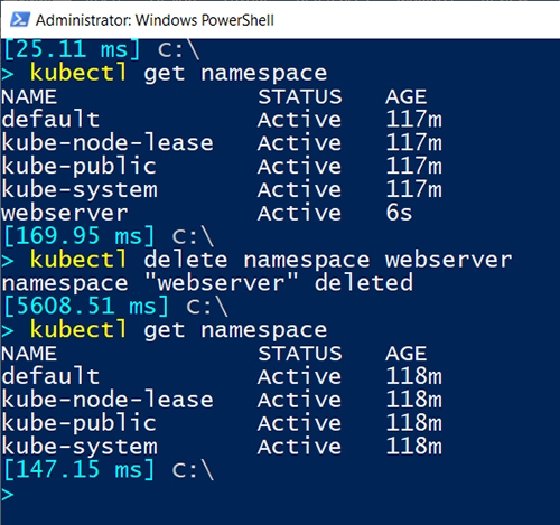This screenshot has width=560, height=525.
Task: Click the 'namespace "webserver" deleted' output line
Action: tap(207, 283)
